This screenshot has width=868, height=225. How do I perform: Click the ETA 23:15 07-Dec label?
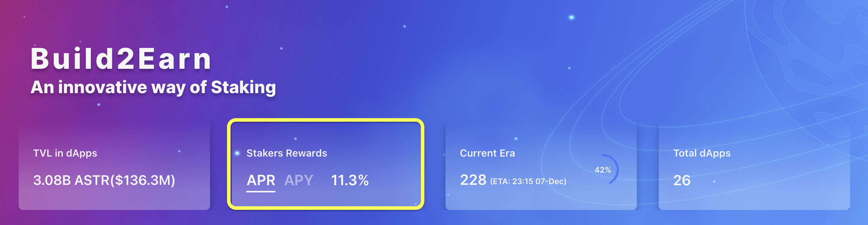[528, 182]
